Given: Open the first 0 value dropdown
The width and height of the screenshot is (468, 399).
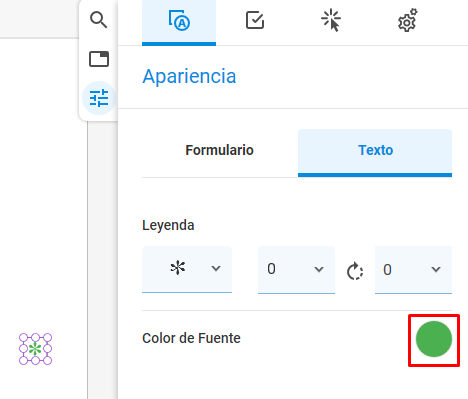Looking at the screenshot, I should 296,270.
